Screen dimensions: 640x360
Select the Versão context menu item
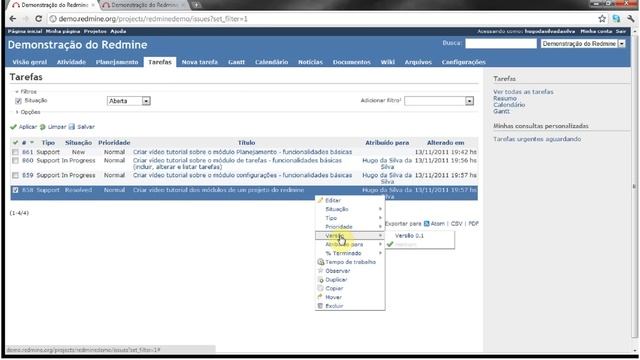[x=350, y=236]
